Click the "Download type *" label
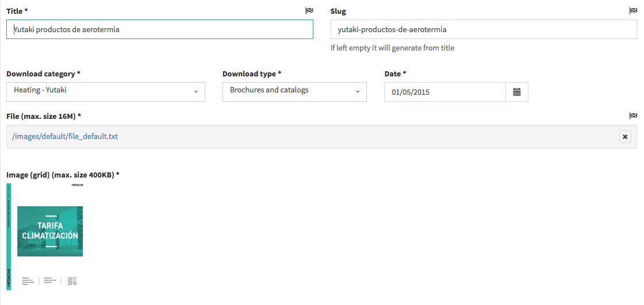 (252, 74)
